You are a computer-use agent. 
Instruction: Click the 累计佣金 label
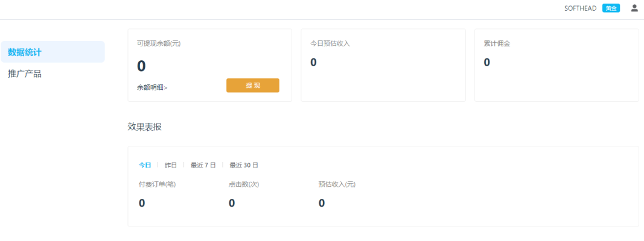click(497, 43)
